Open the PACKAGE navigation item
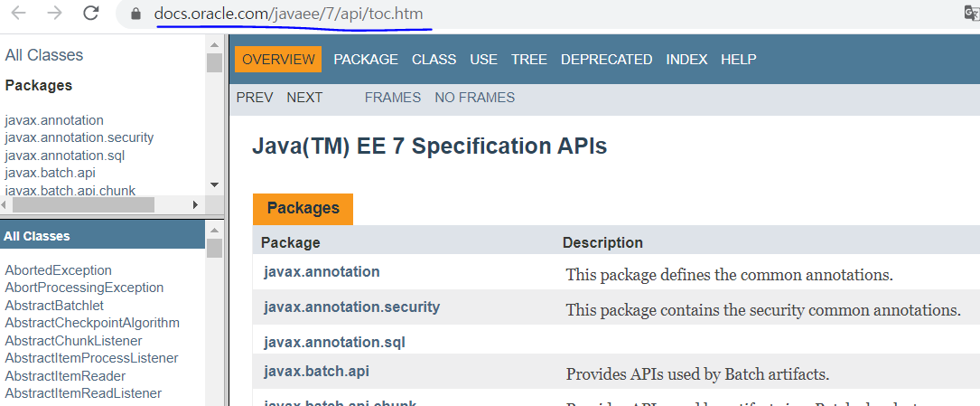 coord(366,60)
